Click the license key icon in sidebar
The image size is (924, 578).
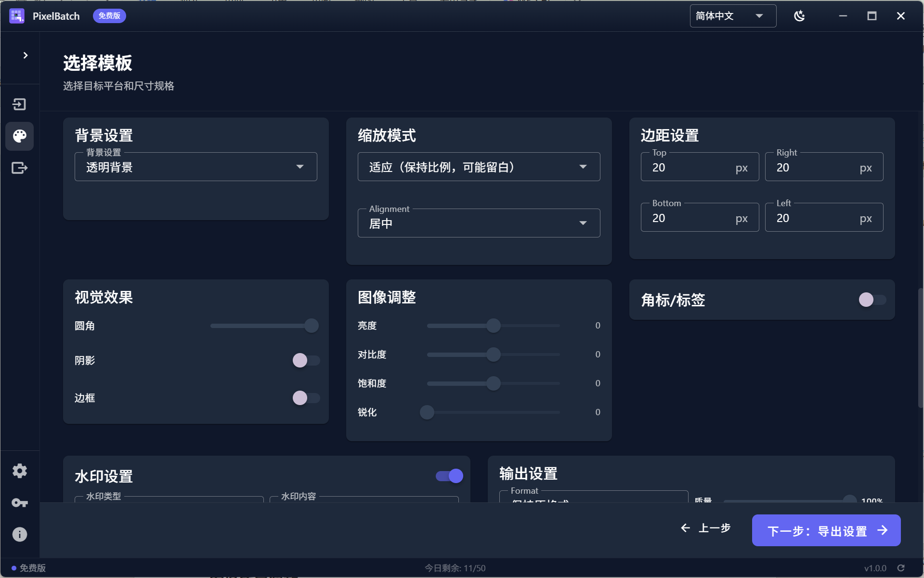coord(19,503)
